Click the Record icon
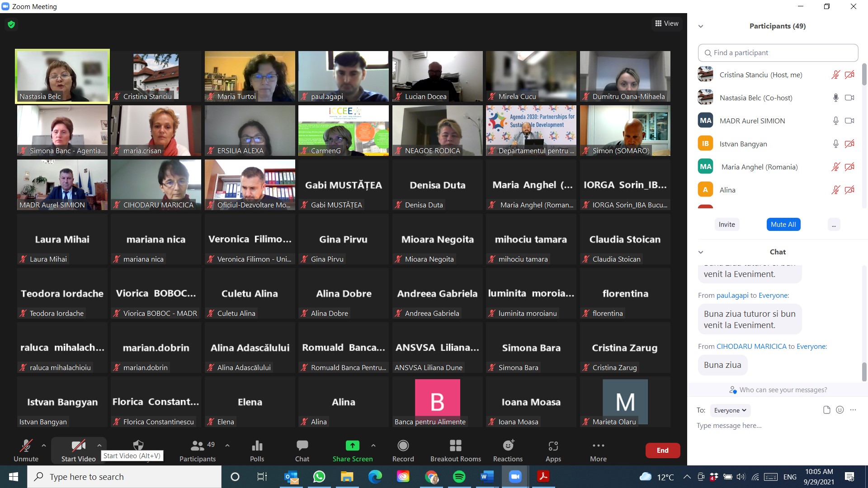Image resolution: width=868 pixels, height=488 pixels. [x=403, y=450]
